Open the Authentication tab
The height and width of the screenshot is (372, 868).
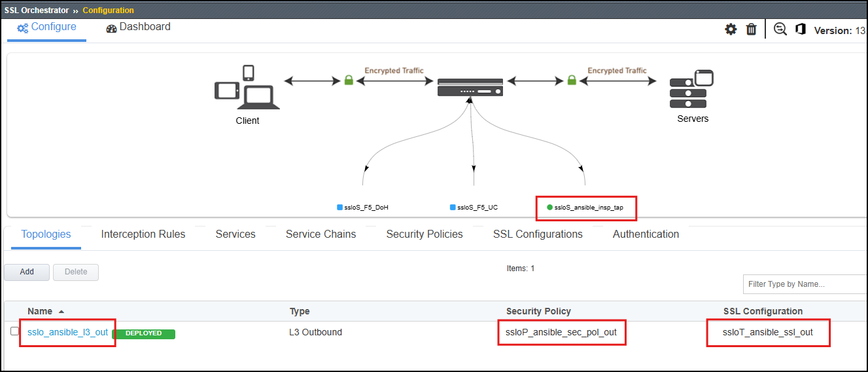646,234
